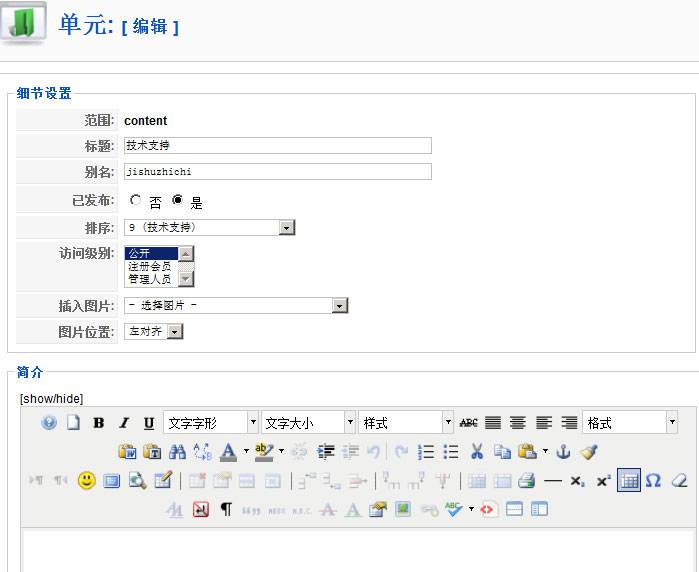
Task: Insert a numbered list
Action: click(x=426, y=452)
